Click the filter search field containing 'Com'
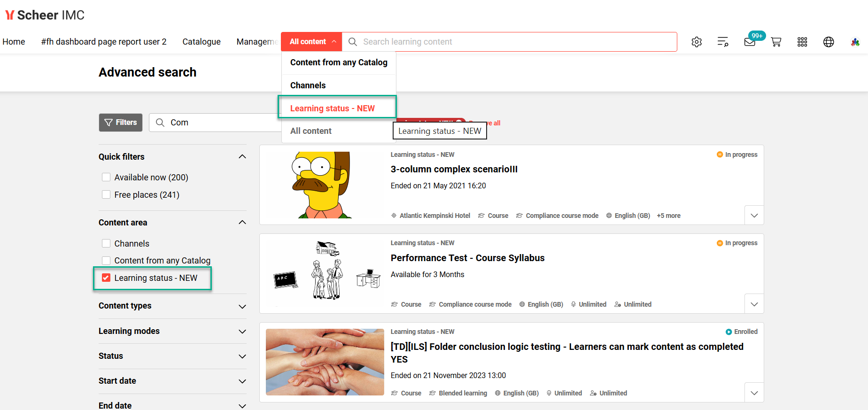Image resolution: width=868 pixels, height=410 pixels. pos(216,123)
